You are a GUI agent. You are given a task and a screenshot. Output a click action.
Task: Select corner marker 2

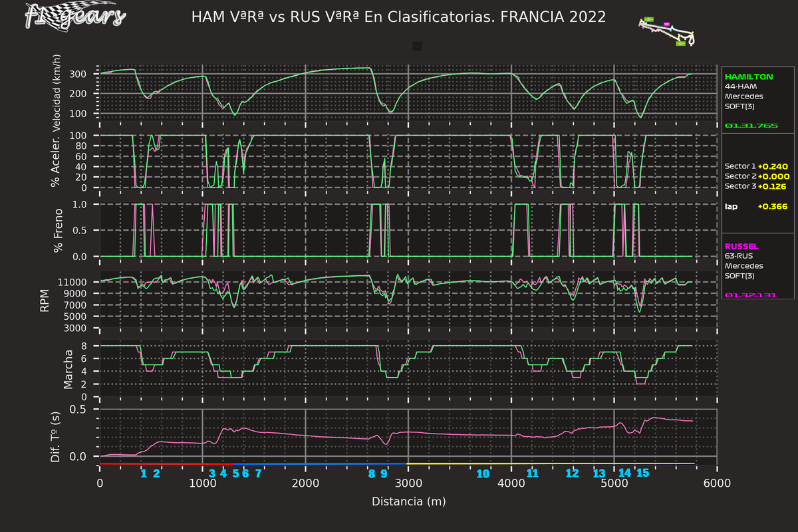156,473
